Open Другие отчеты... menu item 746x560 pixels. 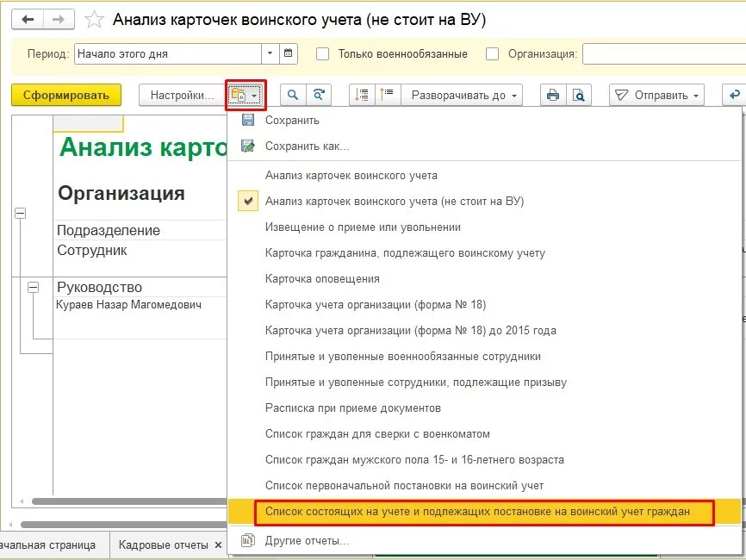485,540
